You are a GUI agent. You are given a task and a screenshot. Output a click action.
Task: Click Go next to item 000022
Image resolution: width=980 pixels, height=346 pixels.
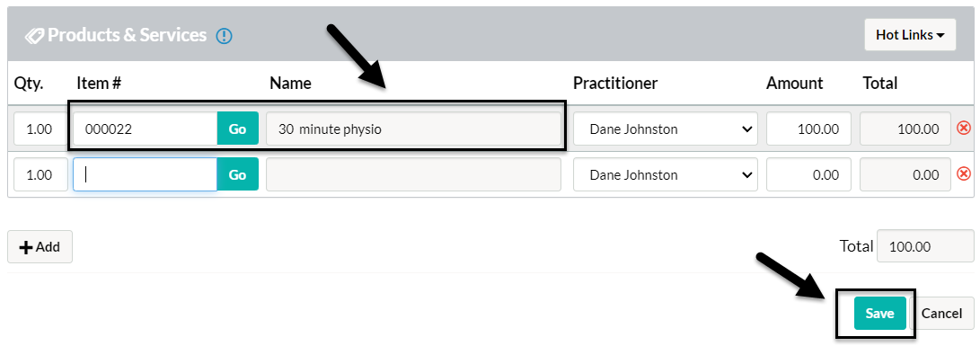(237, 129)
